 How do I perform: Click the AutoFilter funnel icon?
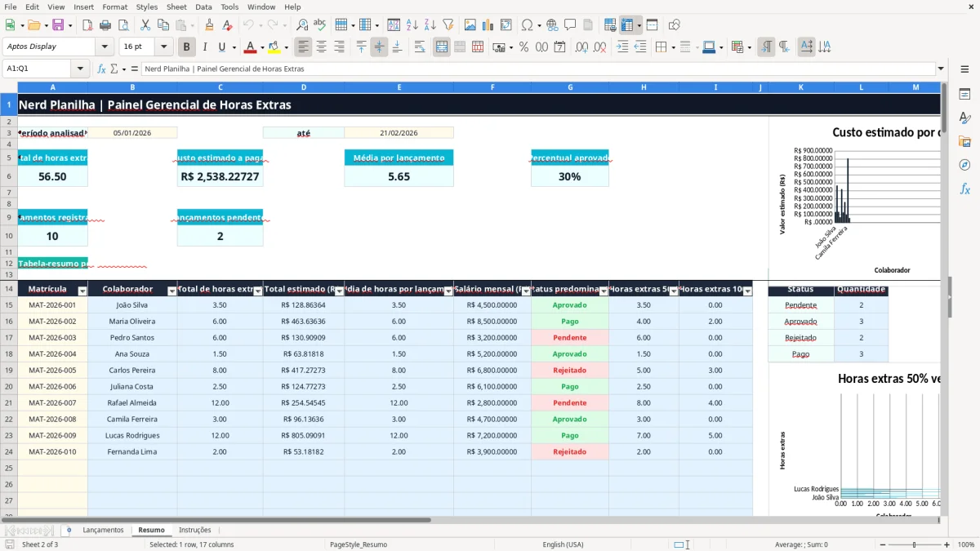click(x=448, y=25)
